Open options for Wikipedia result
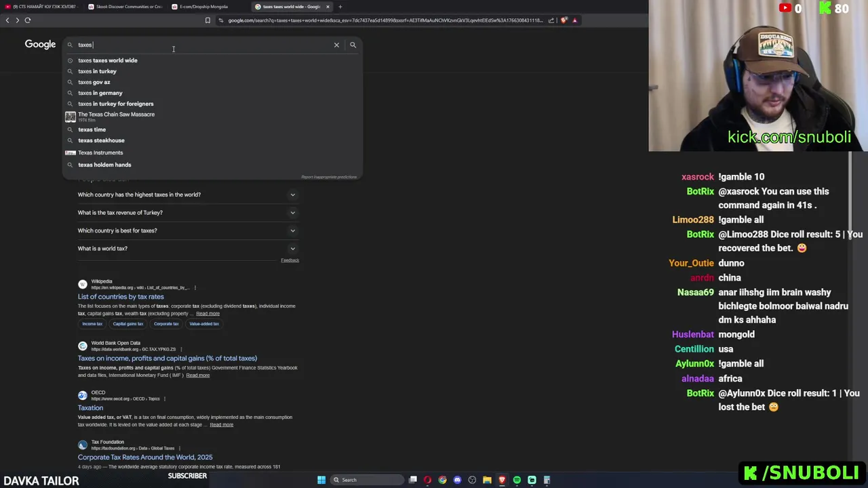 pyautogui.click(x=195, y=287)
